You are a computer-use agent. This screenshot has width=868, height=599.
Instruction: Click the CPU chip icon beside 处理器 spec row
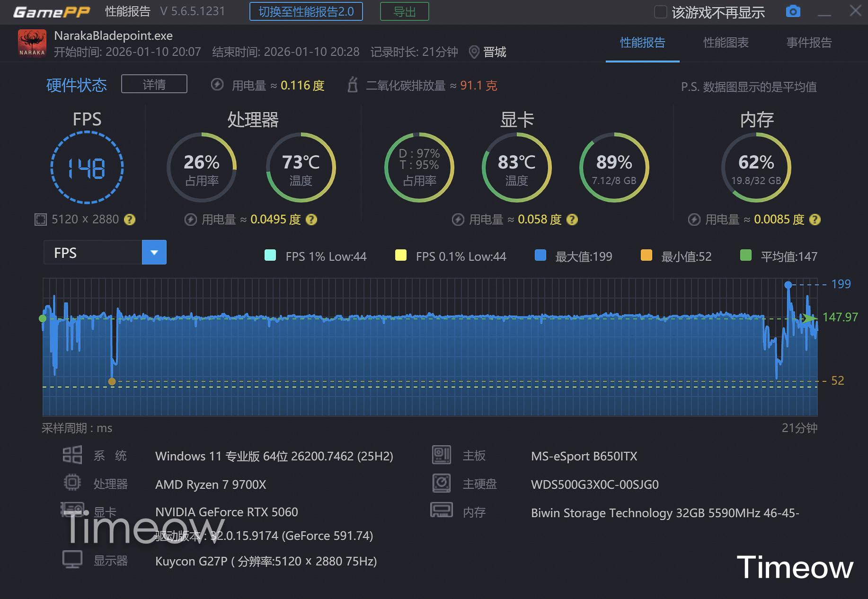tap(72, 483)
